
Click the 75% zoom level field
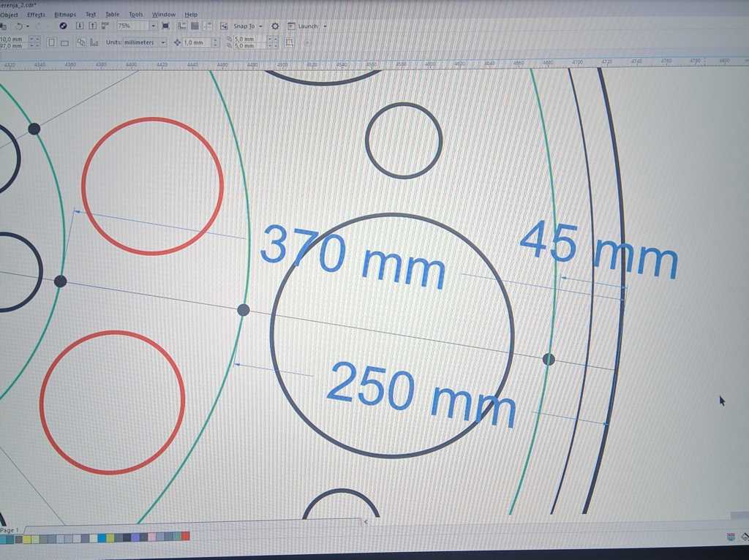pyautogui.click(x=132, y=26)
